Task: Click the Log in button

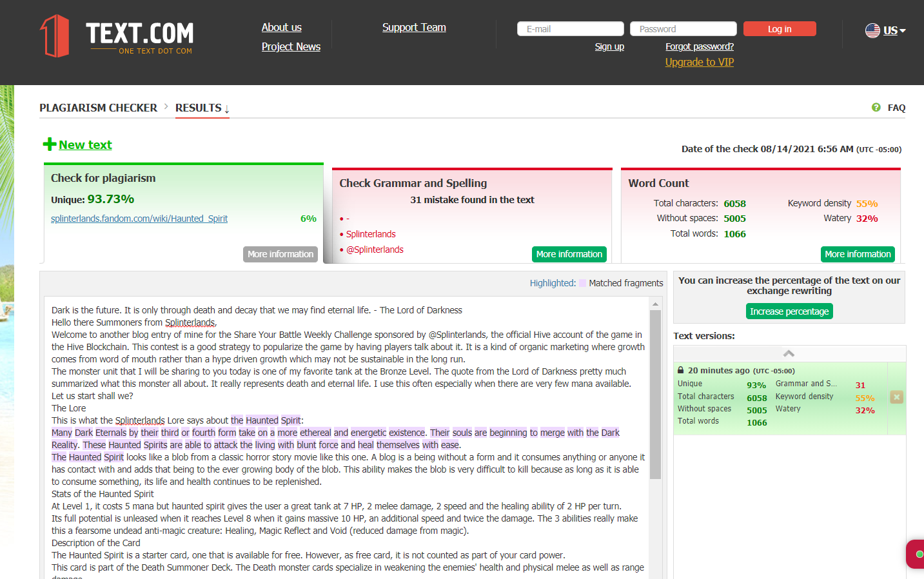Action: [780, 29]
